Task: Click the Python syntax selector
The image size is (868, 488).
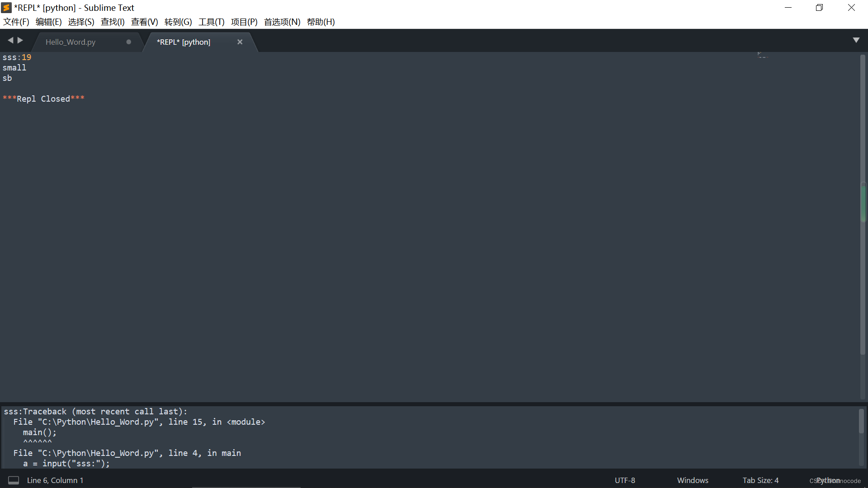Action: click(828, 480)
